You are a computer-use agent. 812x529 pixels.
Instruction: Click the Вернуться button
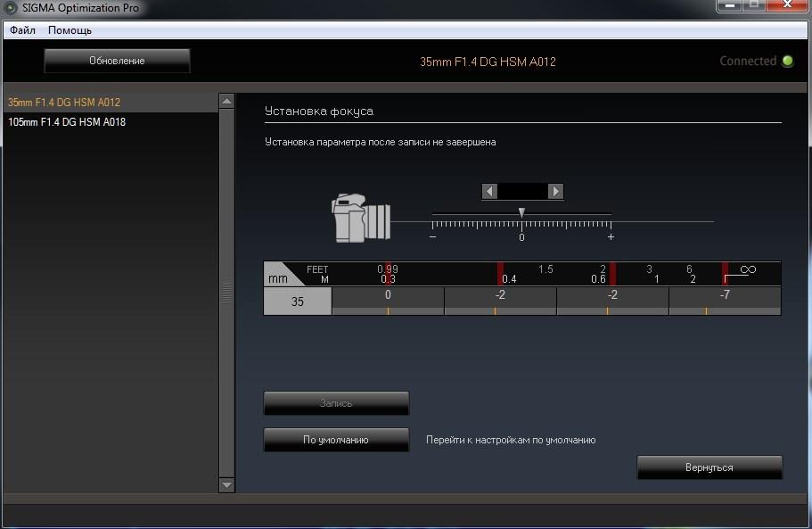coord(709,467)
